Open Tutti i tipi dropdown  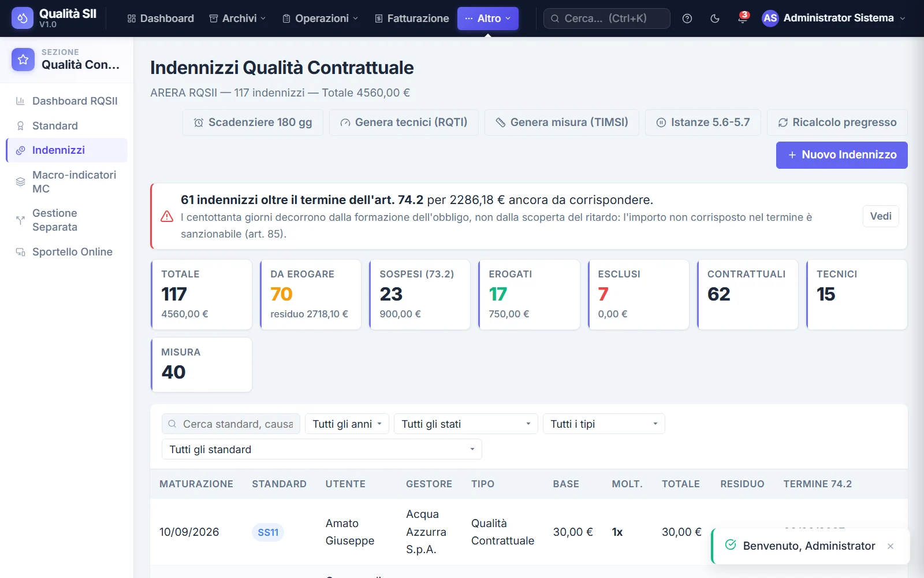click(604, 424)
